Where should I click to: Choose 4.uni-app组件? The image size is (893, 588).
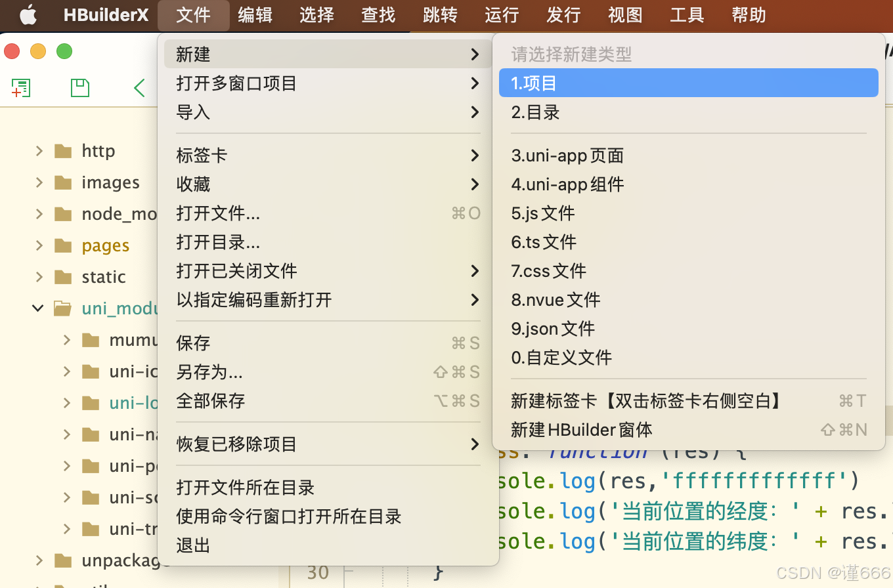coord(689,184)
